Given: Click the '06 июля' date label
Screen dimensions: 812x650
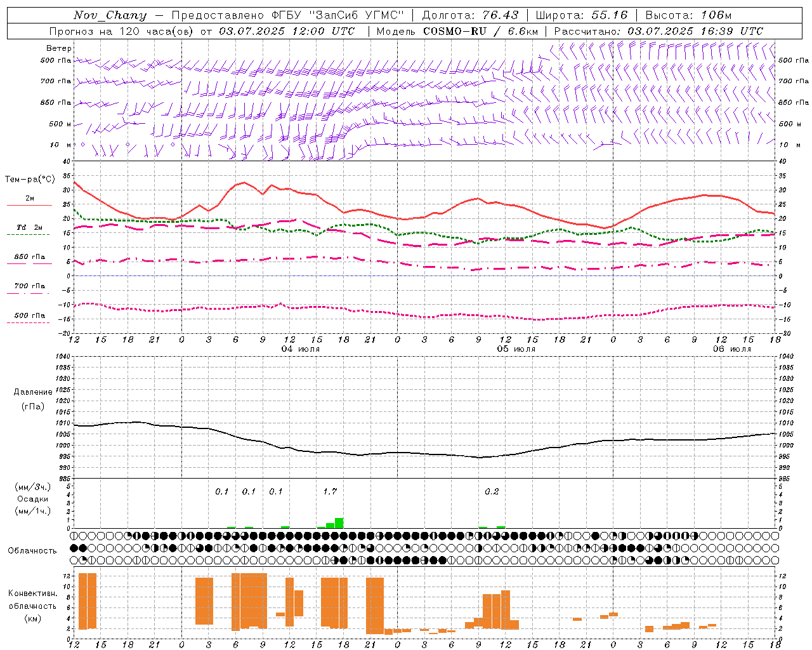Looking at the screenshot, I should click(x=732, y=349).
